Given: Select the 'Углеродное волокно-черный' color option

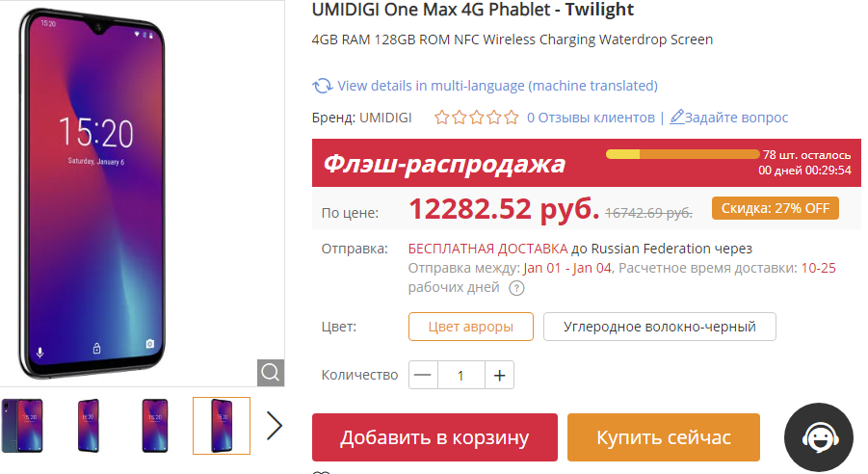Looking at the screenshot, I should pyautogui.click(x=659, y=327).
